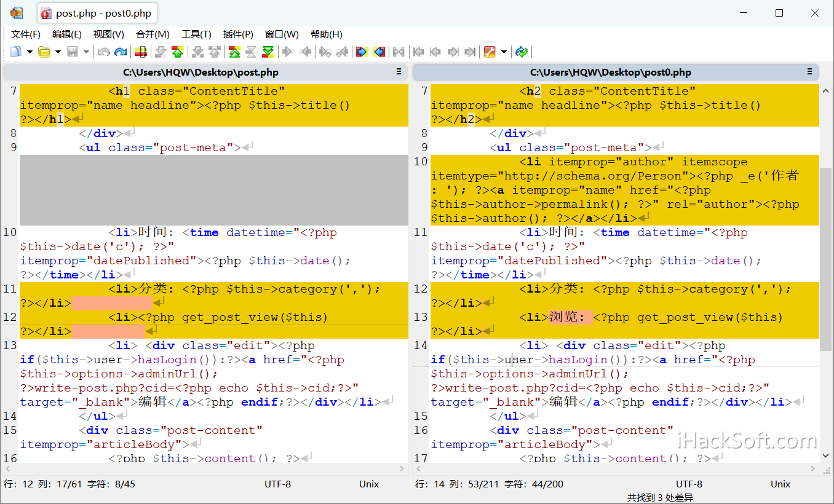834x504 pixels.
Task: Open Options via wrench icon
Action: (x=490, y=52)
